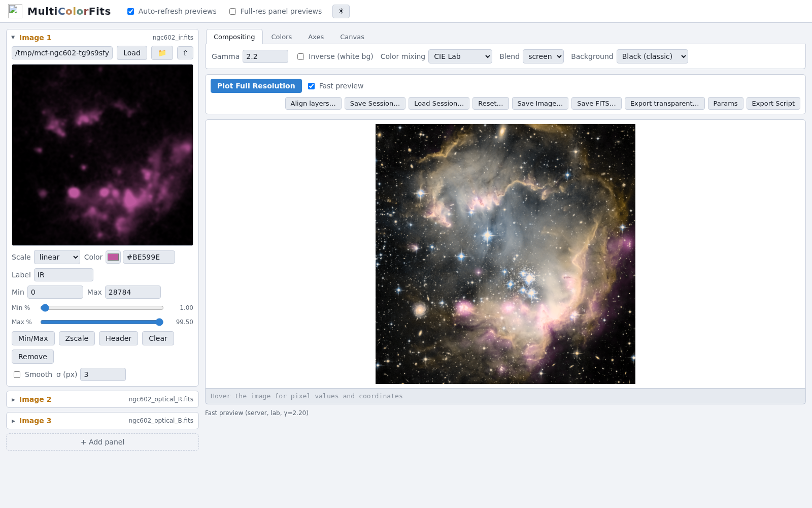Click the Load button
The width and height of the screenshot is (812, 508).
132,53
